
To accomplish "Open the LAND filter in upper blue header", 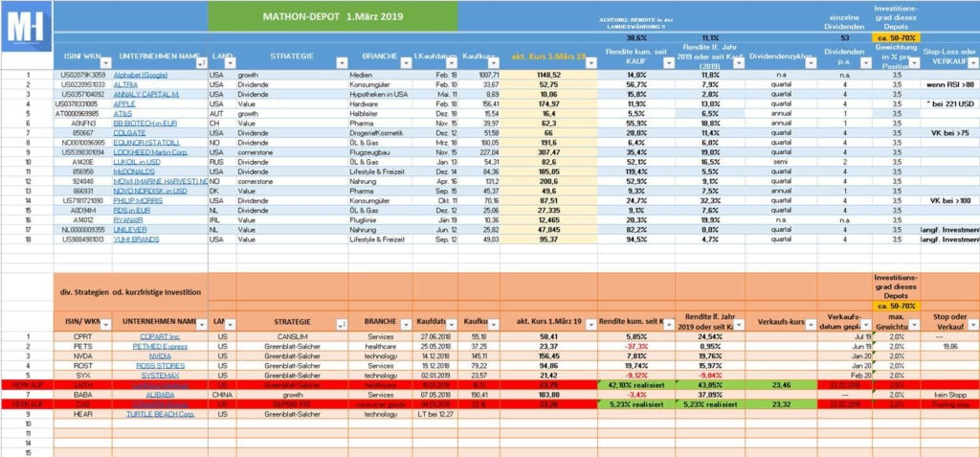I will coord(231,62).
